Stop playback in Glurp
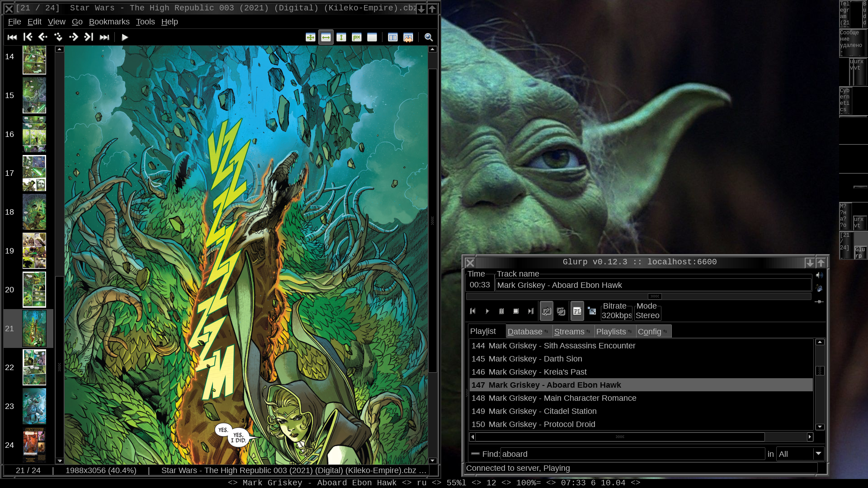This screenshot has height=488, width=868. [516, 311]
